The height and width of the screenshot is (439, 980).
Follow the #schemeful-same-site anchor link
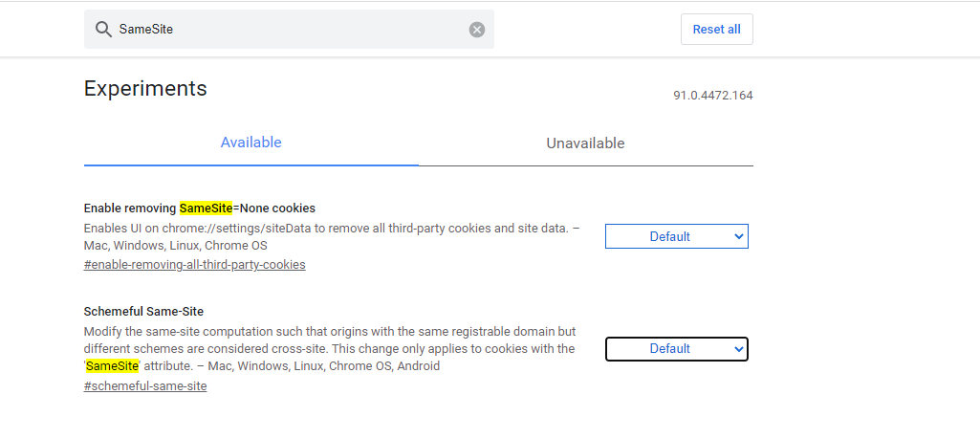pos(145,386)
